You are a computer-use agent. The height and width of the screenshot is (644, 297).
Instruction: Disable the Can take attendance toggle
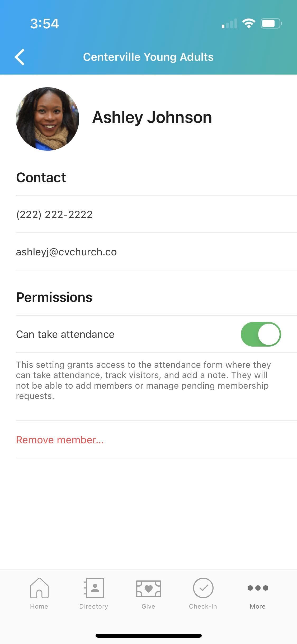261,334
